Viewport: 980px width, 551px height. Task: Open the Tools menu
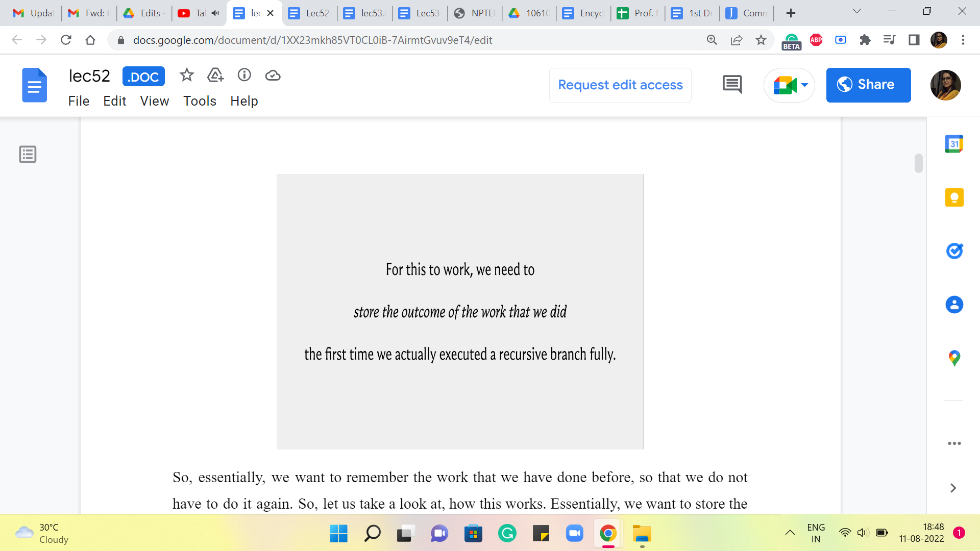(x=200, y=101)
